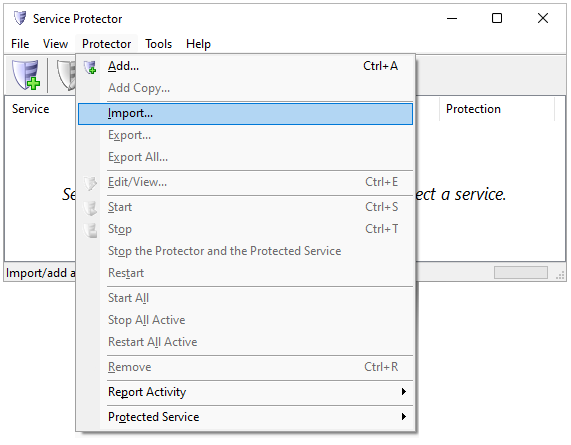Viewport: 571px width, 445px height.
Task: Click the icon beside Edit/View menu item
Action: pos(90,183)
